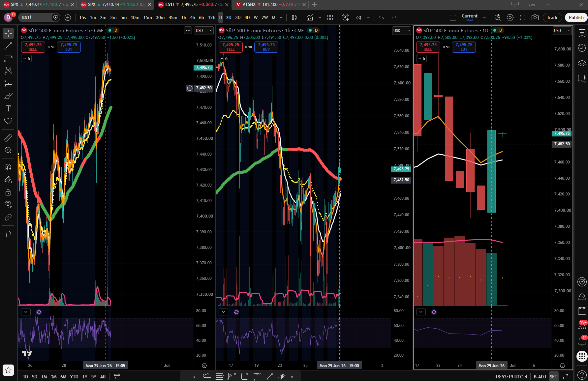Screen dimensions: 588x381
Task: Open chart settings hexagon icon
Action: click(x=510, y=17)
